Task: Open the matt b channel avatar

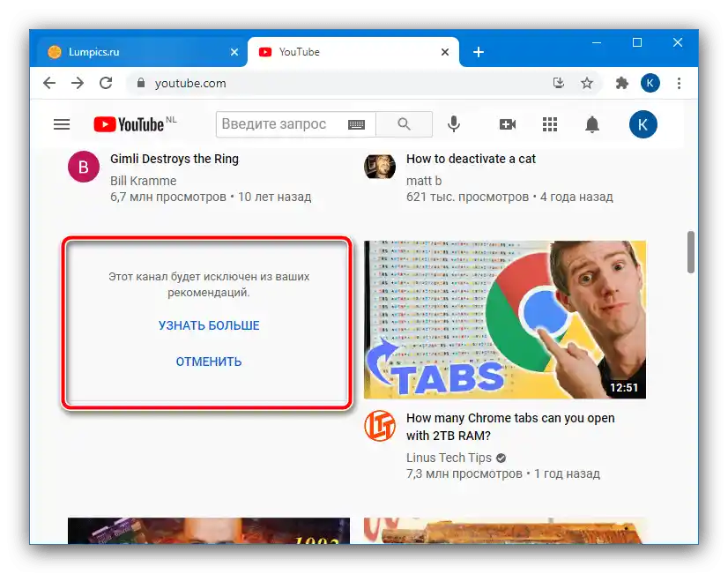Action: pos(380,167)
